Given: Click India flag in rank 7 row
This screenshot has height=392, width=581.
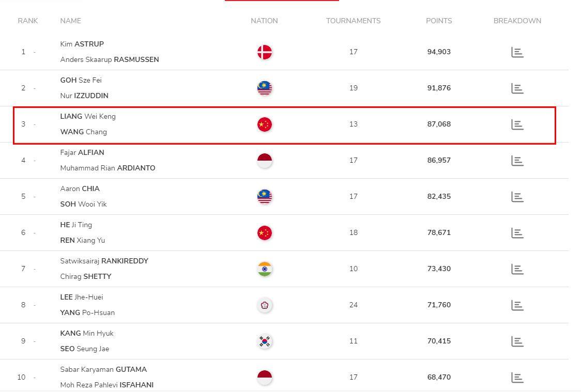Looking at the screenshot, I should click(x=265, y=269).
